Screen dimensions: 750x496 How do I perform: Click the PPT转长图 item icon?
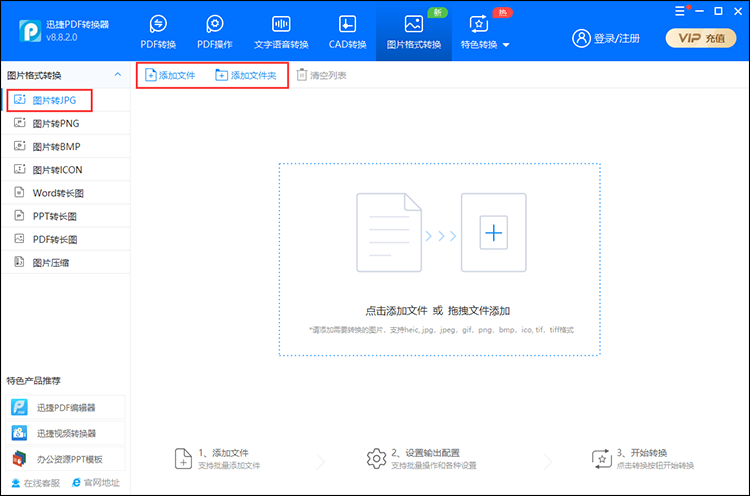coord(19,216)
